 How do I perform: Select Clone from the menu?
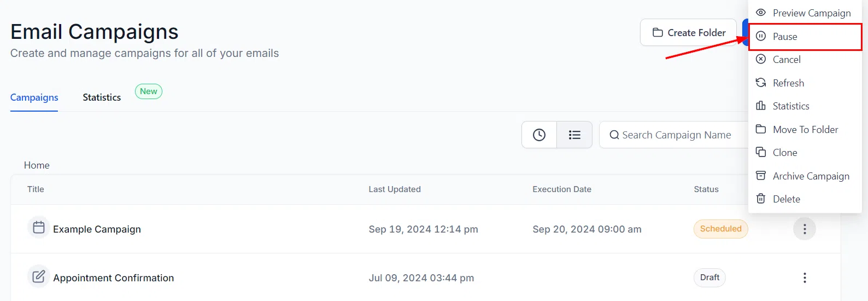[805, 153]
